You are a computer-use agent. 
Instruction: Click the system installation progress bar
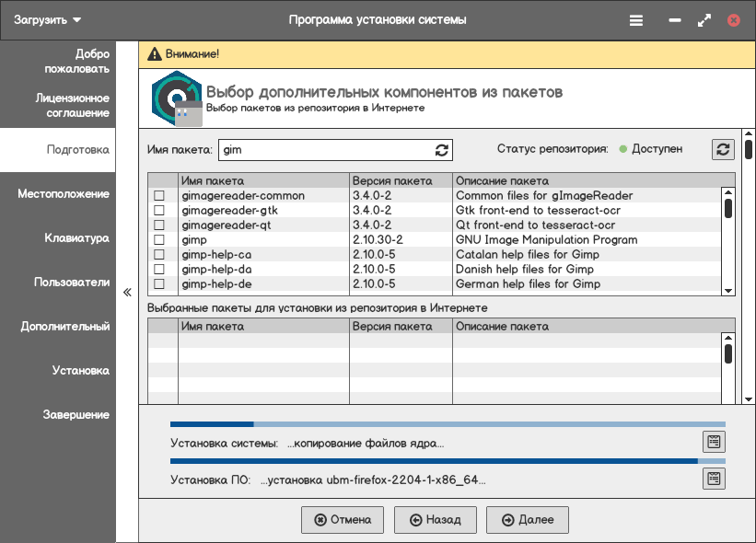tap(448, 424)
